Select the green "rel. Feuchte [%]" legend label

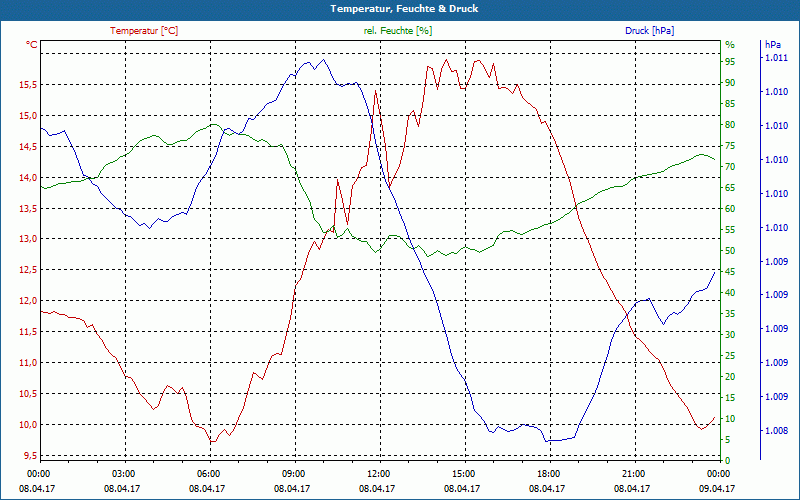397,31
